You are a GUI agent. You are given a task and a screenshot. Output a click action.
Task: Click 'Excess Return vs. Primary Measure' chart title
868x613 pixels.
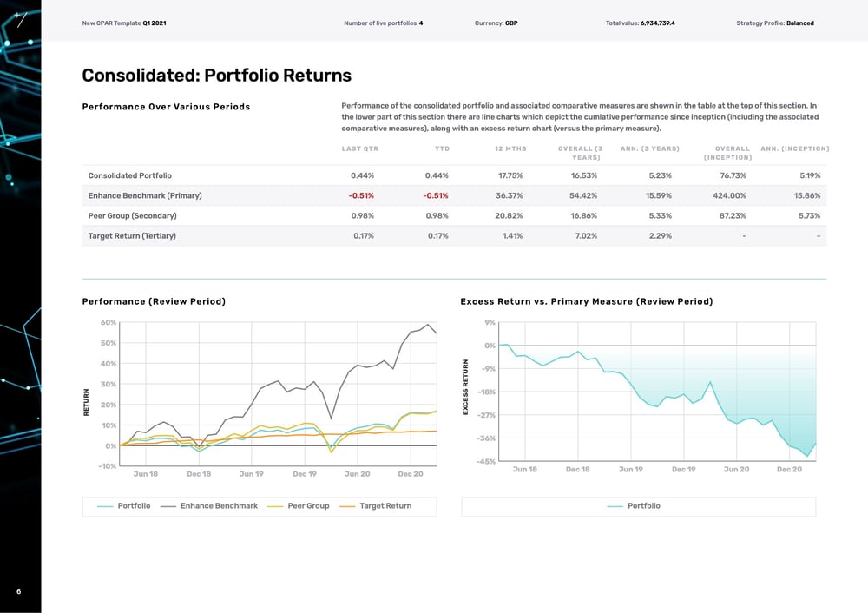click(x=587, y=301)
